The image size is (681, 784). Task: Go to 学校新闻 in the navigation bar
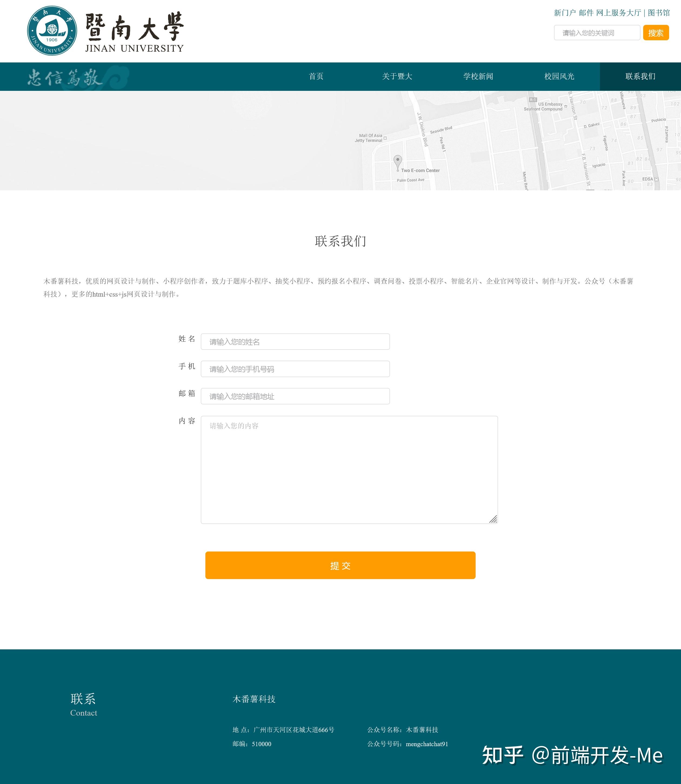(x=478, y=77)
